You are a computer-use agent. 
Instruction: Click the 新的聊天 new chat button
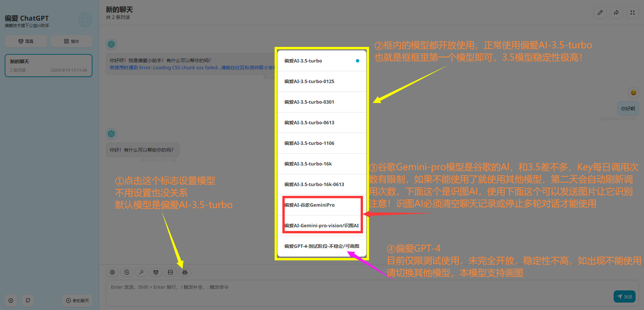[x=78, y=301]
